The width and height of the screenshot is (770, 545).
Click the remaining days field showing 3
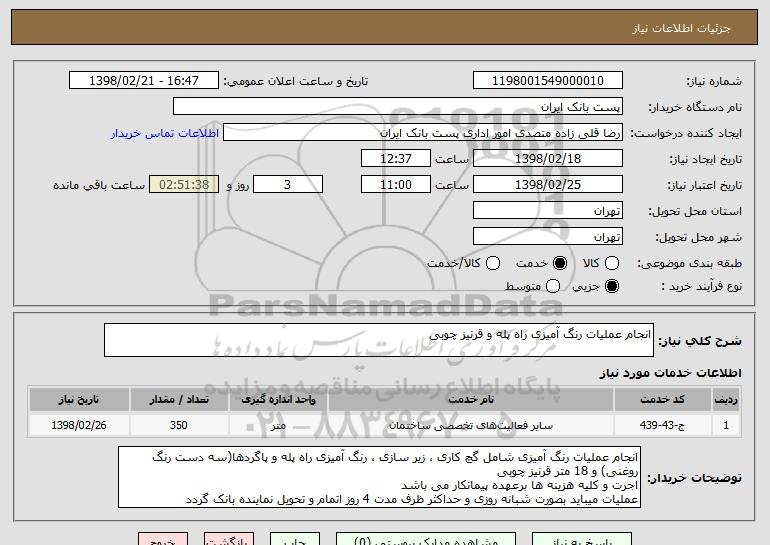[x=288, y=185]
